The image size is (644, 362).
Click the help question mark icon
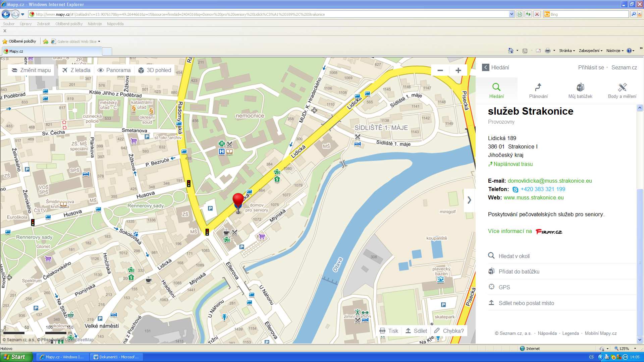629,51
